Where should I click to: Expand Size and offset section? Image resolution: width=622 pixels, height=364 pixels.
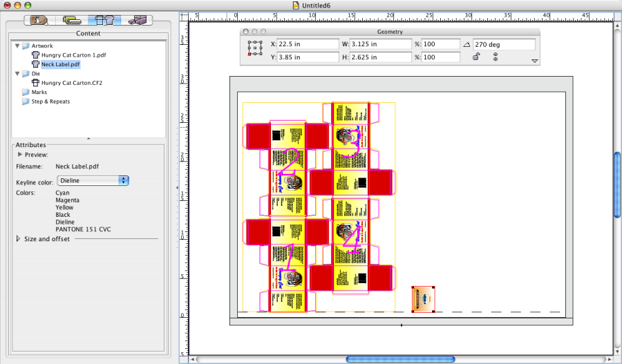[18, 239]
